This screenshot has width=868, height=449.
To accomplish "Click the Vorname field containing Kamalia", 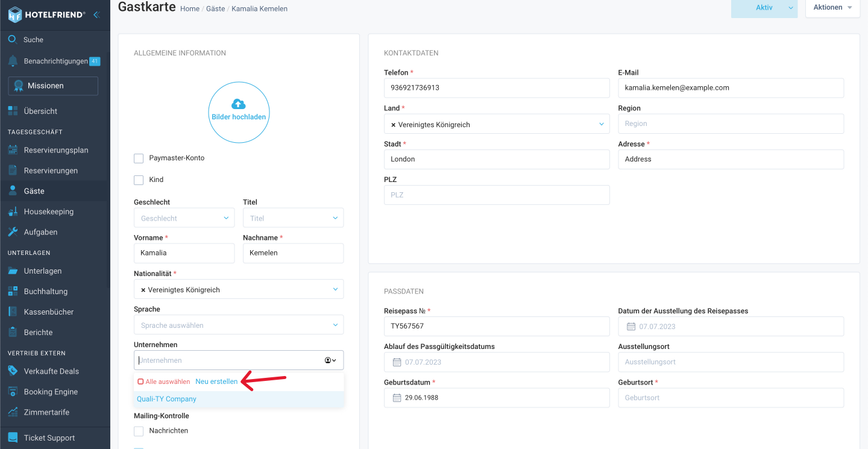I will pyautogui.click(x=184, y=253).
